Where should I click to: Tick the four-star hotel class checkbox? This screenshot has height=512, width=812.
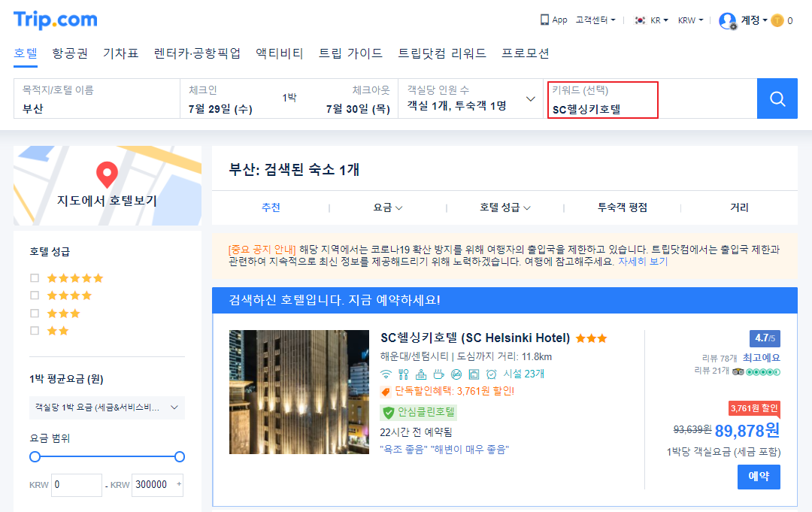[x=35, y=295]
